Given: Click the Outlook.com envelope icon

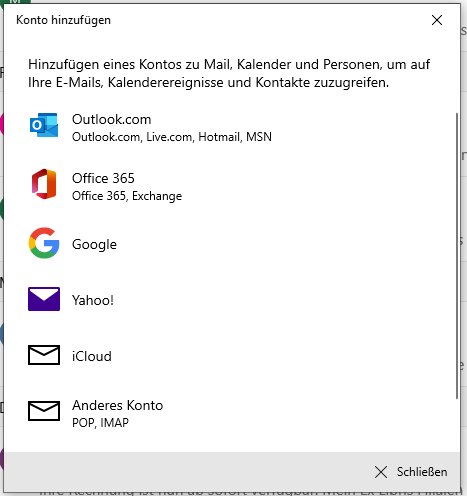Looking at the screenshot, I should coord(44,125).
